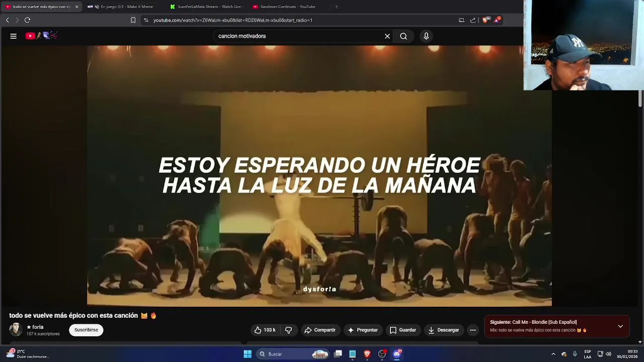Go back in browser history
This screenshot has height=362, width=644.
[7, 20]
